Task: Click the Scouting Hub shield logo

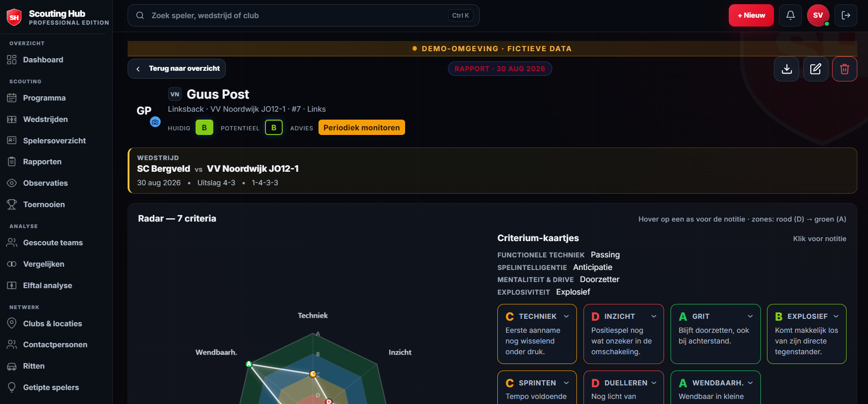Action: (14, 17)
